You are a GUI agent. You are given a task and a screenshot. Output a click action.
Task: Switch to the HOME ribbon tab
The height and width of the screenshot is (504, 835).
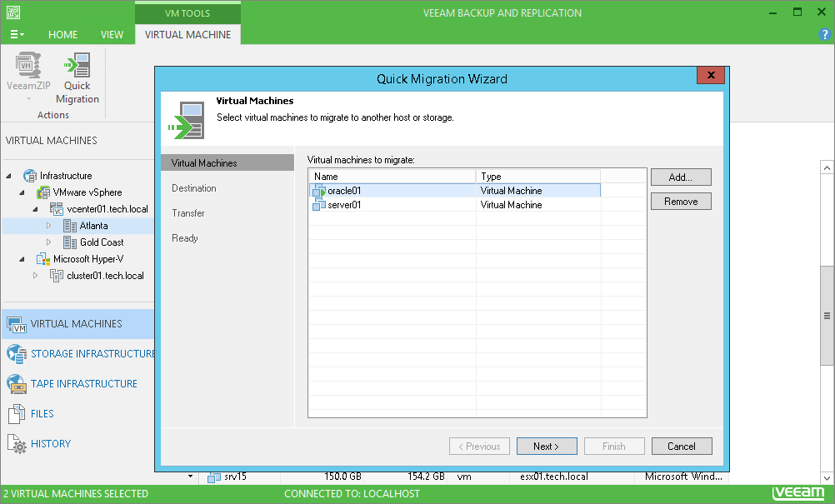click(62, 35)
